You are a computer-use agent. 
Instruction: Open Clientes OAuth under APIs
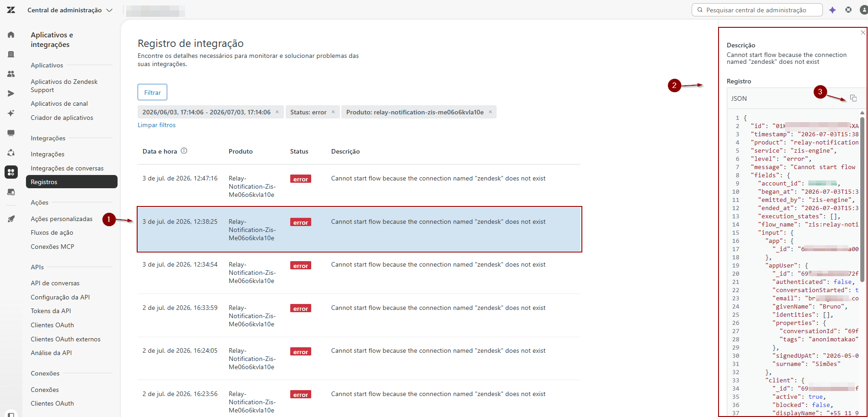click(52, 325)
